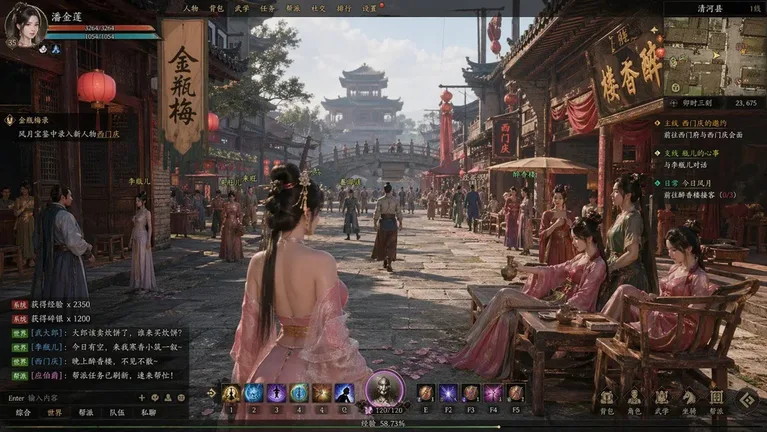This screenshot has width=767, height=432.
Task: Click the person icon in chat bar
Action: (168, 398)
